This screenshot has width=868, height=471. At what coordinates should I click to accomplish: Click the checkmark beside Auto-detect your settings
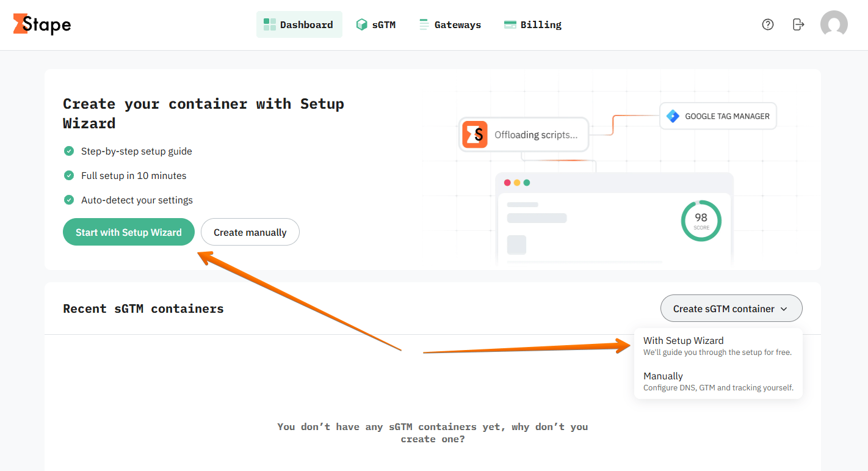click(69, 200)
